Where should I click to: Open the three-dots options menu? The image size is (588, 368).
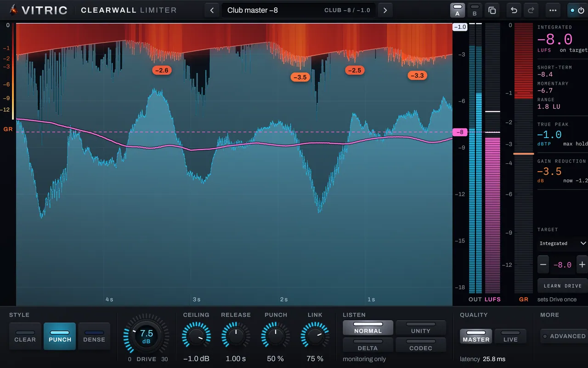point(553,10)
